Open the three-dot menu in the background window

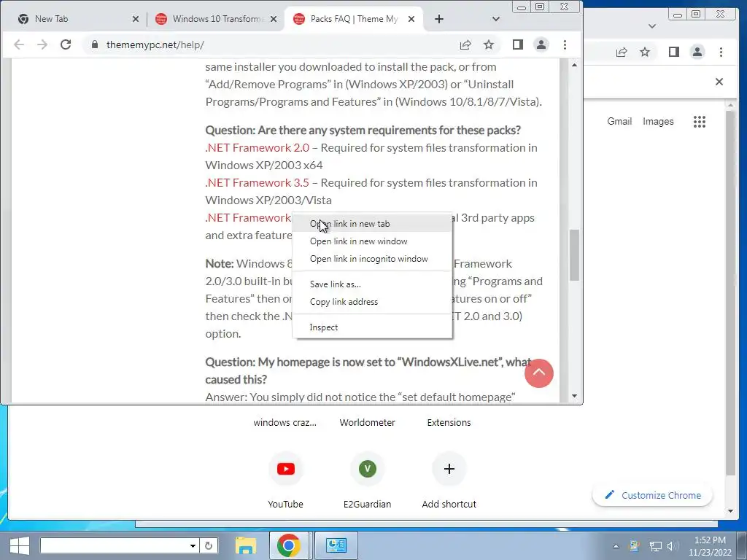[x=721, y=52]
